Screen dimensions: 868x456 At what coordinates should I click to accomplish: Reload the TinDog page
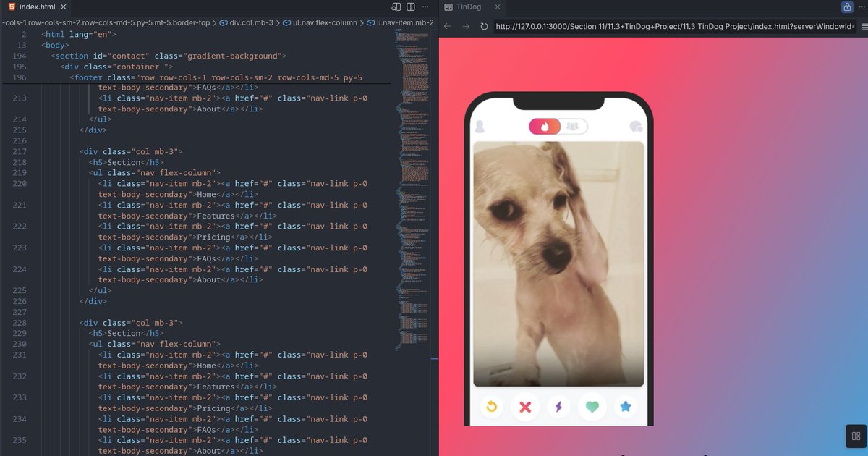483,25
